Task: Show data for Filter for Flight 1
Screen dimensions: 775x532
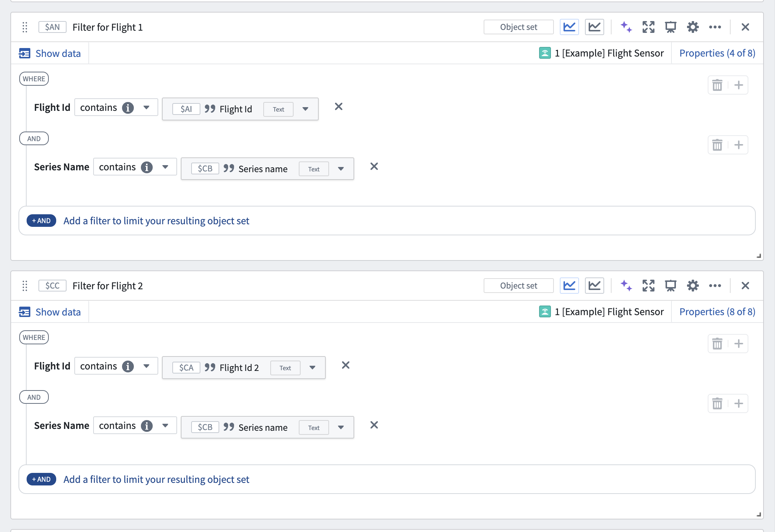Action: 50,53
